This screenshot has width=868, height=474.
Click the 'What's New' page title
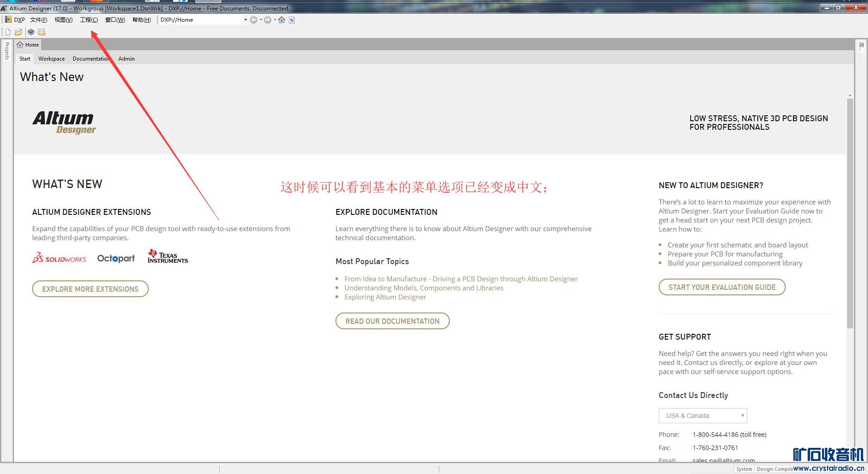coord(52,77)
